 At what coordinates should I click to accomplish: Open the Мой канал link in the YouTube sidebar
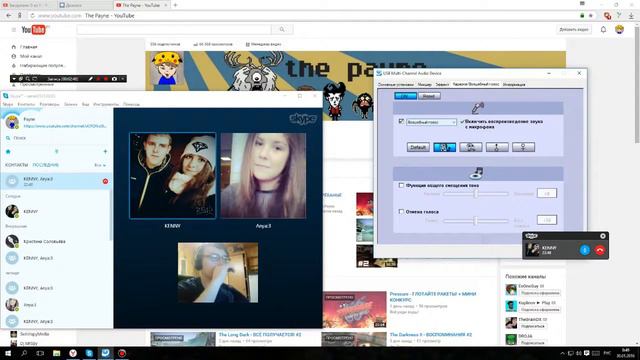[31, 56]
